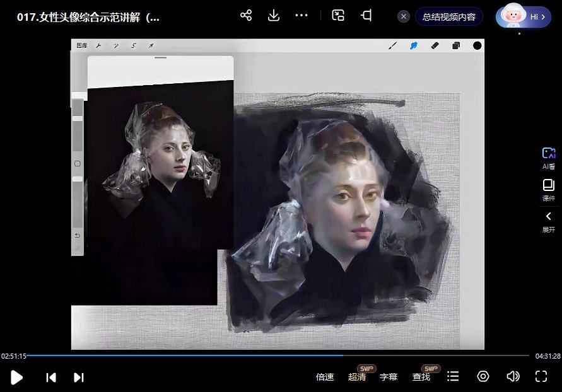
Task: Toggle picture-in-picture playback mode
Action: pyautogui.click(x=337, y=16)
